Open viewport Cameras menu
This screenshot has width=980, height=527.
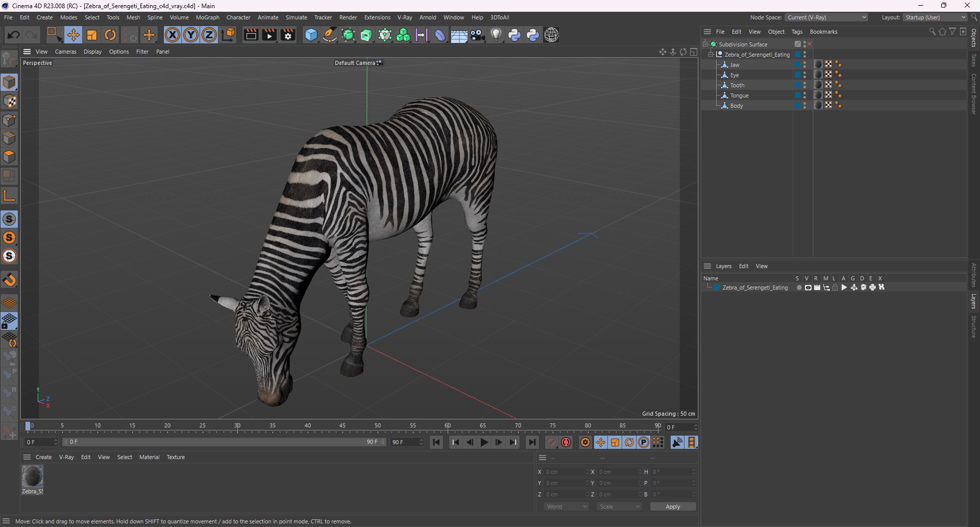[x=66, y=52]
